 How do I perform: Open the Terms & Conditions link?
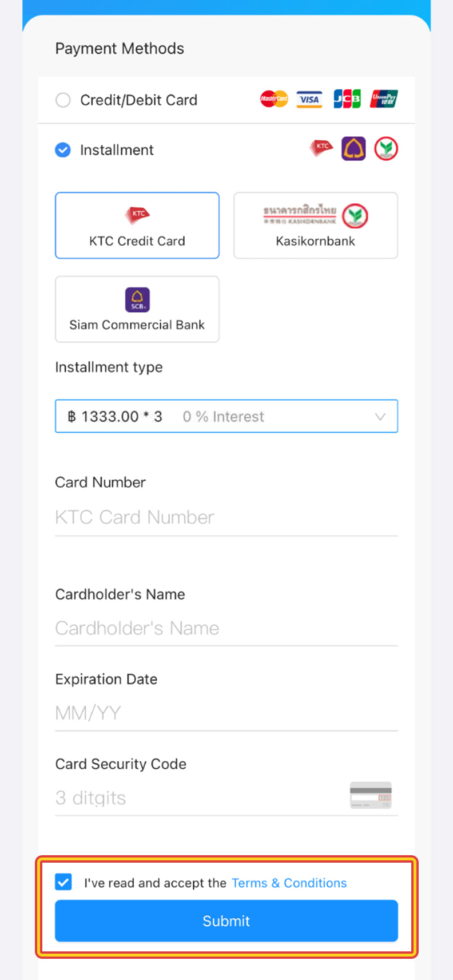pos(289,883)
